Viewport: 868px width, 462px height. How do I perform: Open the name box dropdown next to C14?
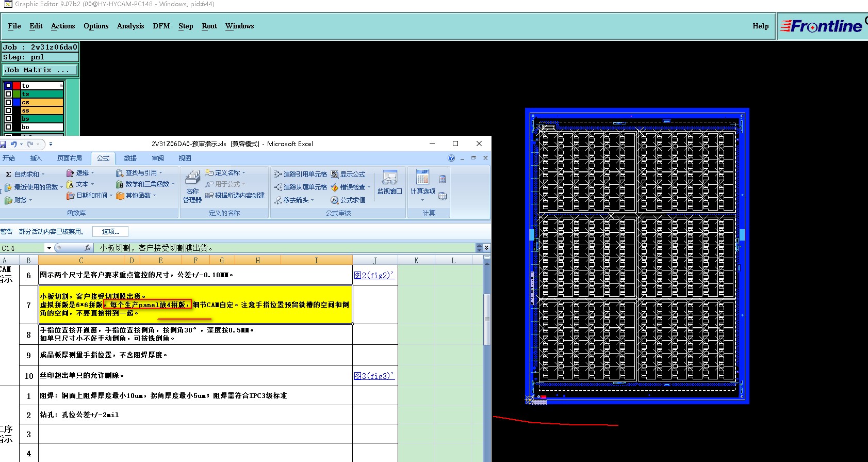tap(49, 248)
